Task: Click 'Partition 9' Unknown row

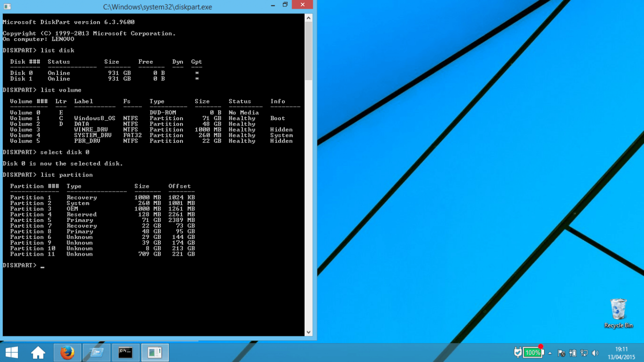Action: coord(102,243)
